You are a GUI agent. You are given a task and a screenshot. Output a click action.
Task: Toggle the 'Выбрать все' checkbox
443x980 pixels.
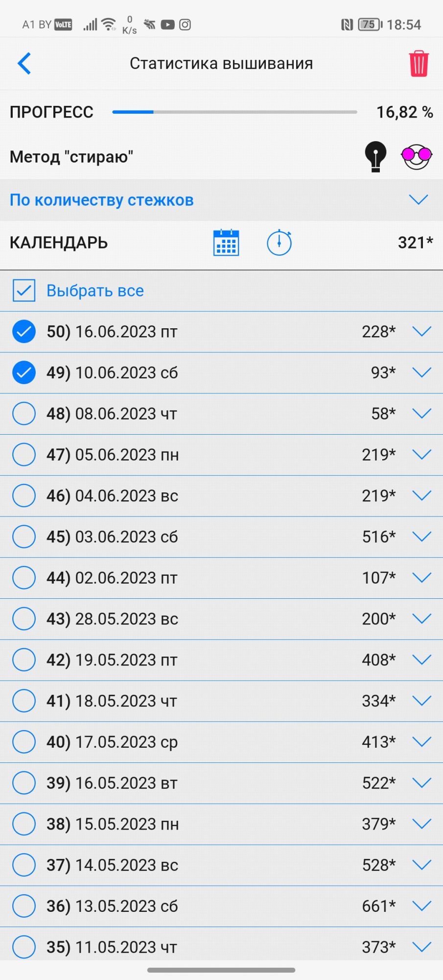coord(24,291)
